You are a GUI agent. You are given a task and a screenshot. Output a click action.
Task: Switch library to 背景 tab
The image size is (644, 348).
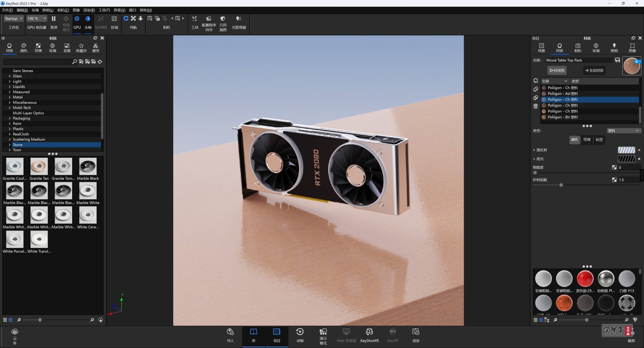point(67,48)
